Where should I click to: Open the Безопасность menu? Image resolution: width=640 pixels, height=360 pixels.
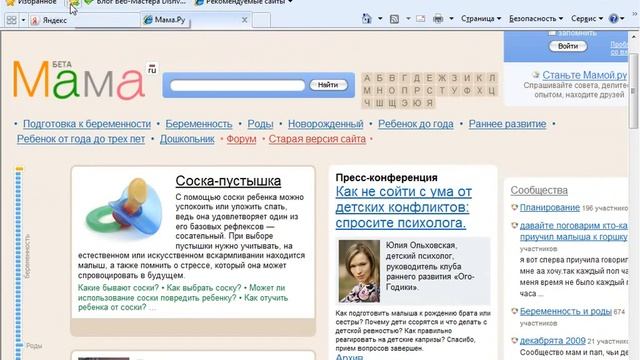coord(536,19)
